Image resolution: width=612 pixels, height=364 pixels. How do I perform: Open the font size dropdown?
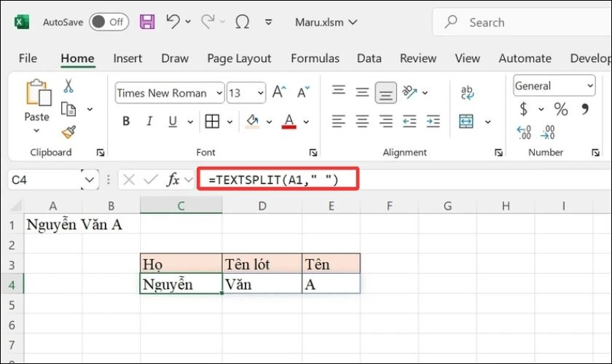tap(260, 93)
